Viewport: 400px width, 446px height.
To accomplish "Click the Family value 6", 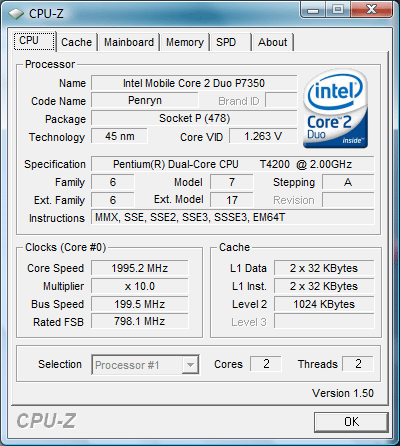I will coord(113,182).
